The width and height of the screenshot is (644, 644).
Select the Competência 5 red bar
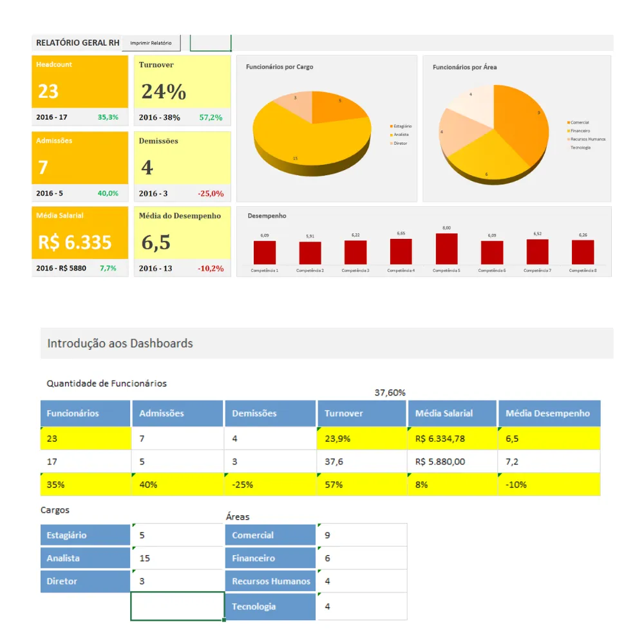pyautogui.click(x=446, y=249)
